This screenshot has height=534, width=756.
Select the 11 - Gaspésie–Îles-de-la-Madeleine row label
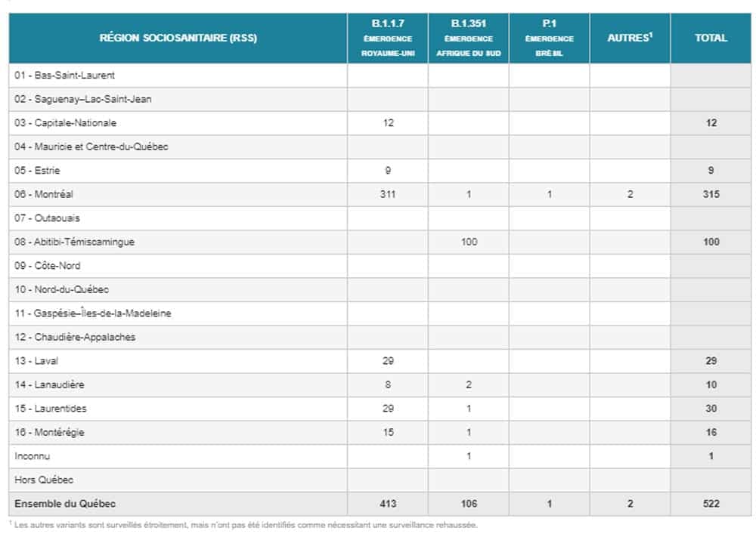tap(92, 313)
